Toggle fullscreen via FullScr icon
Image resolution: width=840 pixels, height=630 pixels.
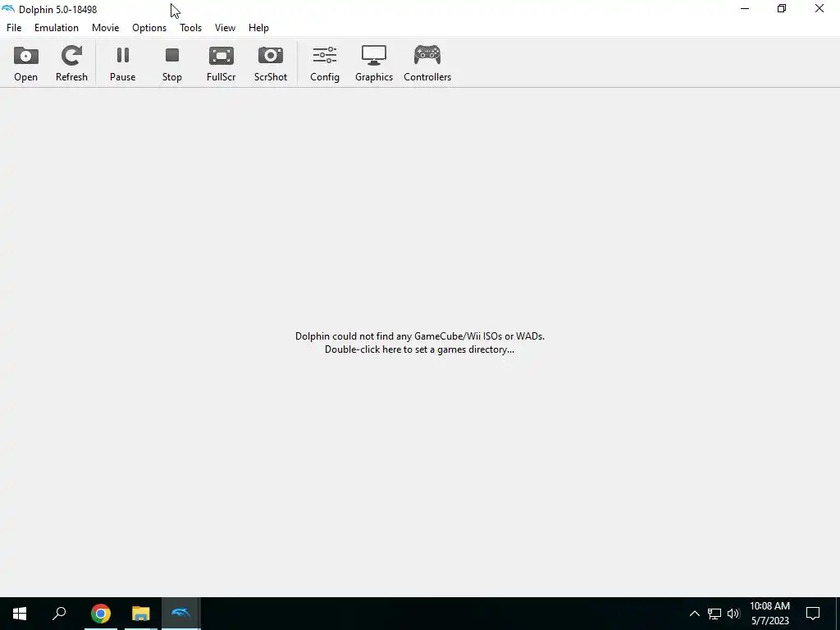tap(221, 63)
